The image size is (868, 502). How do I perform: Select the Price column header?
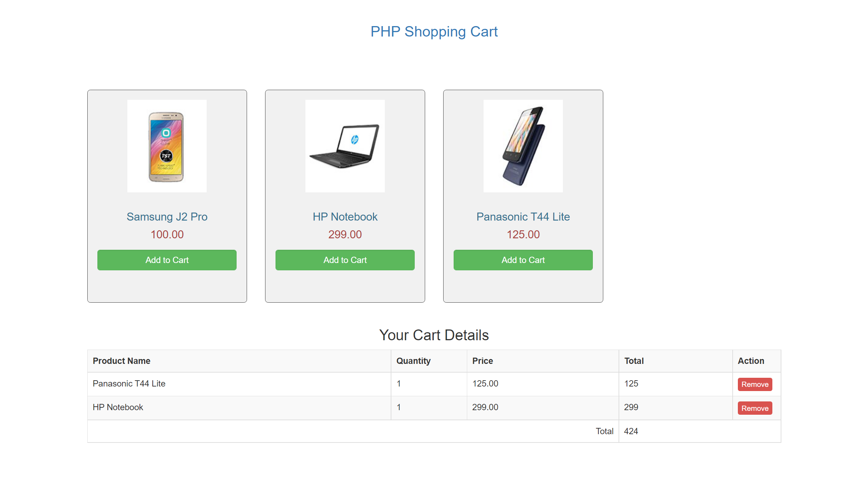point(482,361)
